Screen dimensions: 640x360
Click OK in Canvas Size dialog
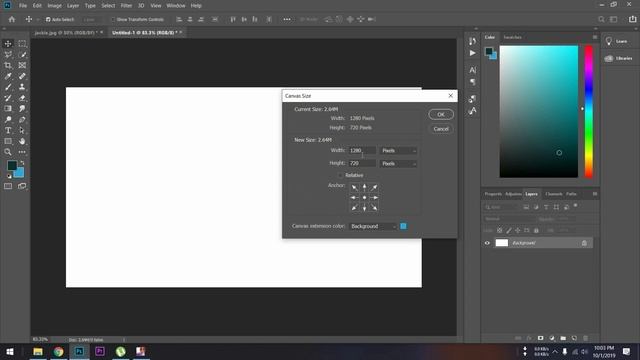[441, 114]
